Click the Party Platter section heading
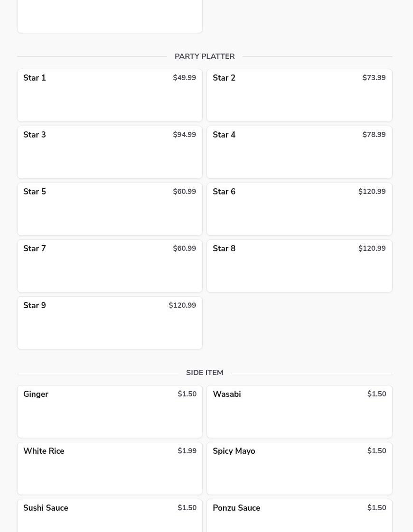Image resolution: width=413 pixels, height=532 pixels. pyautogui.click(x=205, y=56)
